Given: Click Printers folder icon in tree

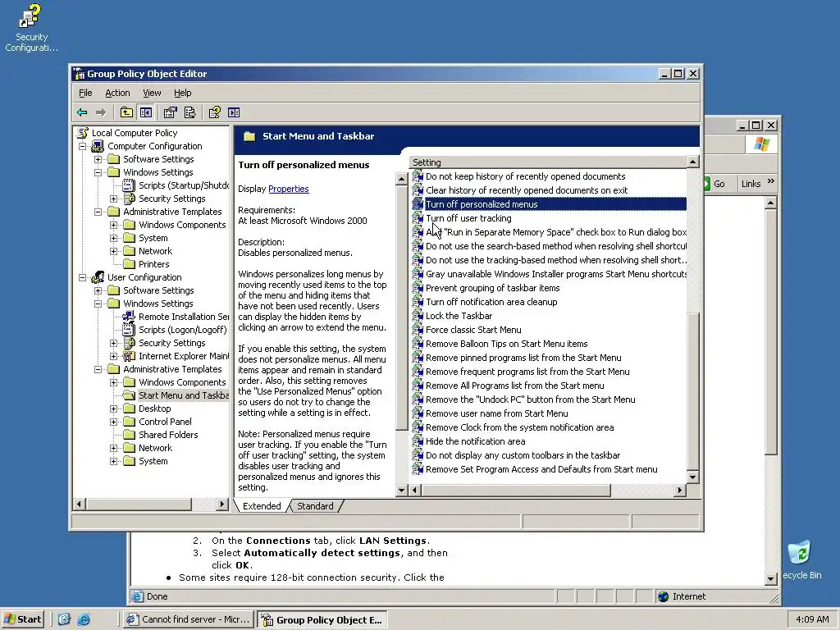Looking at the screenshot, I should pyautogui.click(x=129, y=264).
